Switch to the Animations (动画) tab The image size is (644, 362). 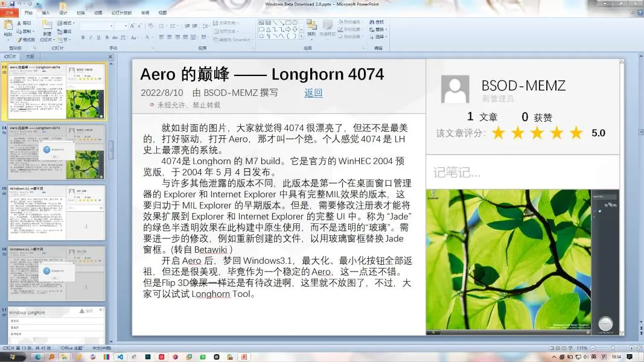98,13
